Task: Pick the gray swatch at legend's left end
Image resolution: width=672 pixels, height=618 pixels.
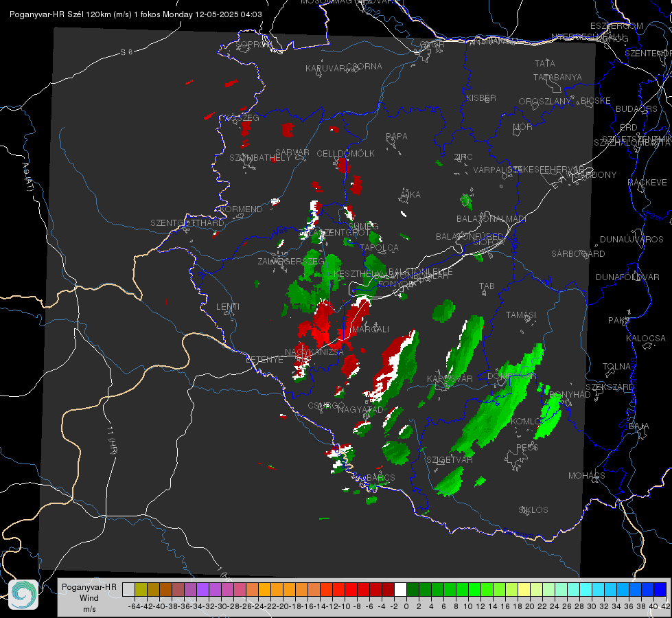Action: pos(128,590)
